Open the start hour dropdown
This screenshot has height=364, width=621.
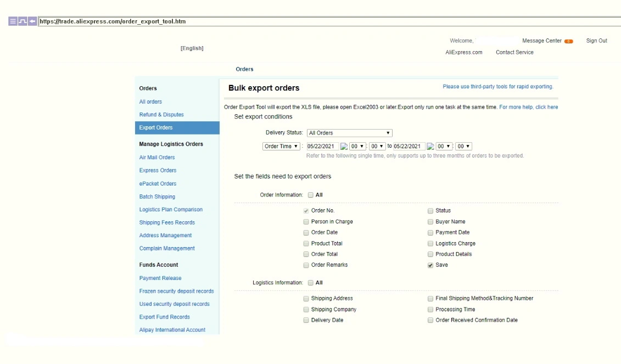click(357, 147)
